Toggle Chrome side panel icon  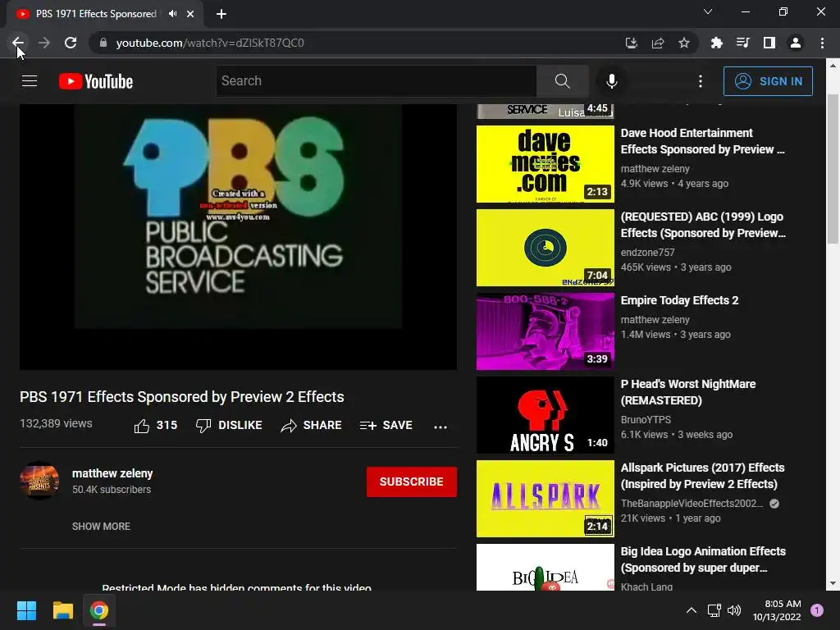point(769,43)
